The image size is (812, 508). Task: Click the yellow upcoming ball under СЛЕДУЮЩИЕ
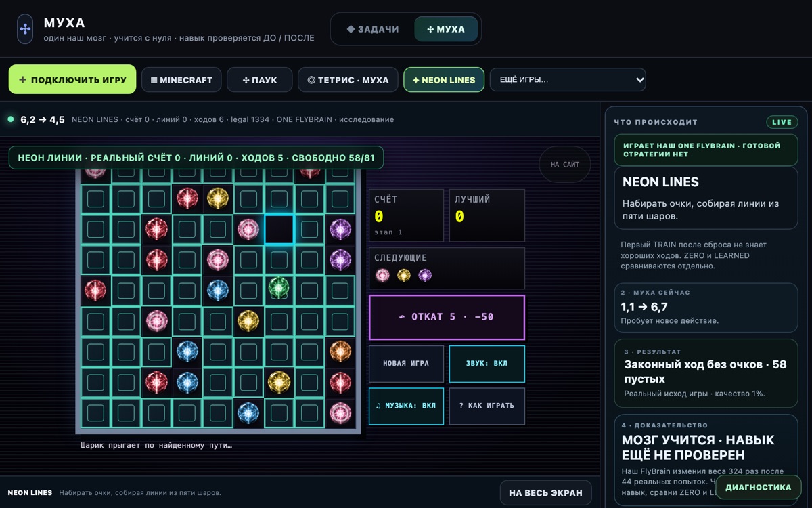point(404,275)
